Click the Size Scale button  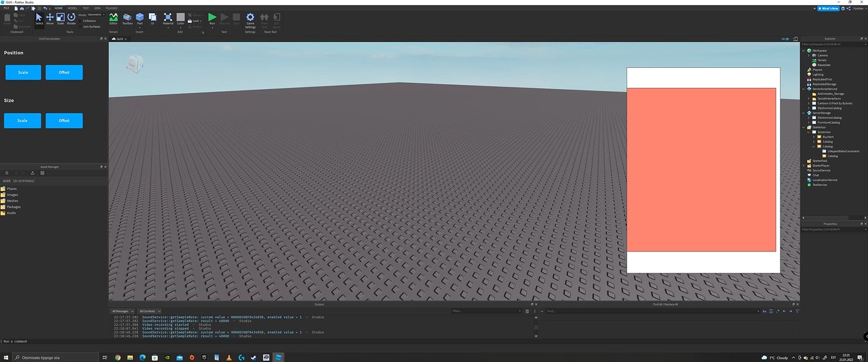coord(23,121)
